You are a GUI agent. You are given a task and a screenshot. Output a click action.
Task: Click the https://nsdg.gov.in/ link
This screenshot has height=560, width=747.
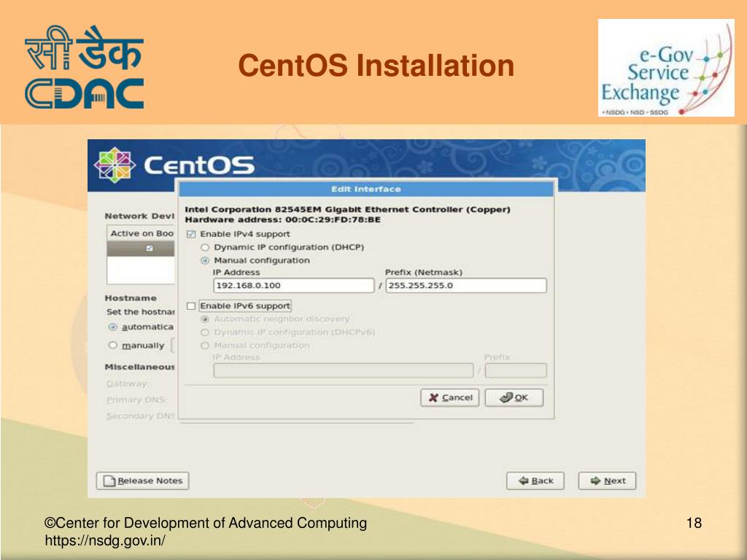tap(105, 541)
